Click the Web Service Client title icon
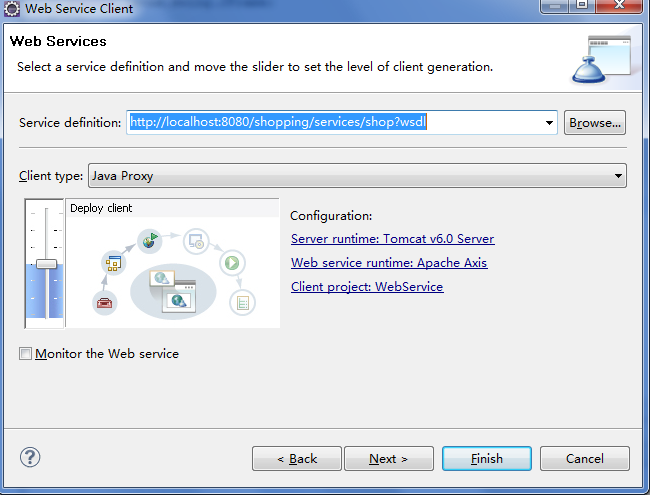 coord(11,8)
